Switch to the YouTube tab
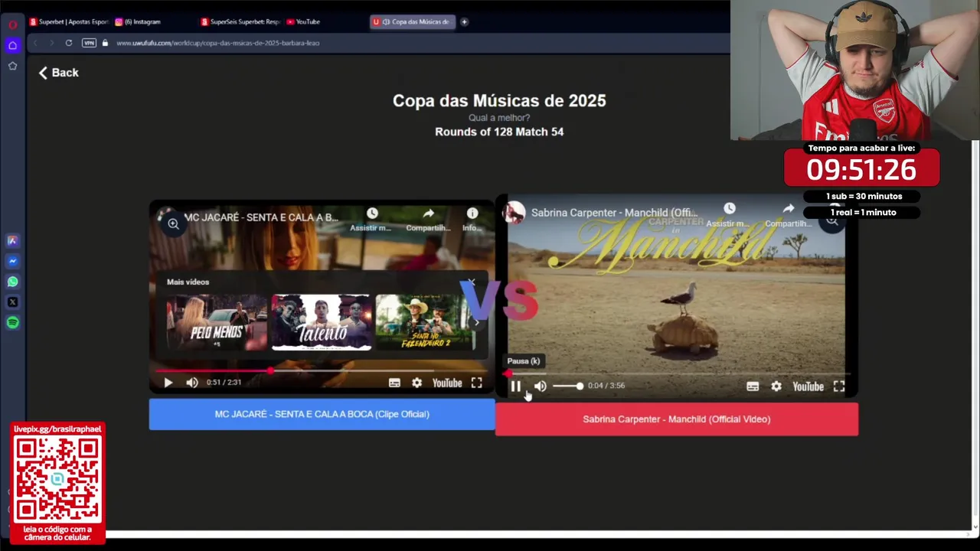Viewport: 980px width, 551px height. tap(303, 21)
